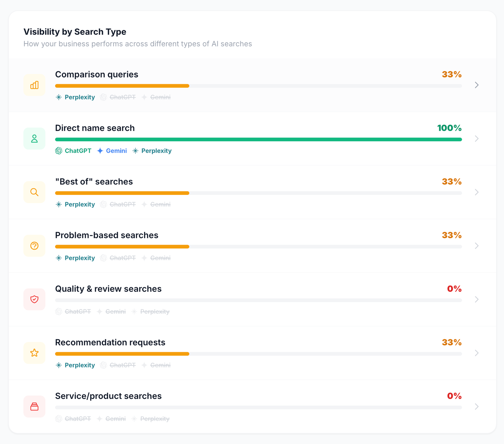Select the Gemini tag under Direct name search

pyautogui.click(x=112, y=151)
